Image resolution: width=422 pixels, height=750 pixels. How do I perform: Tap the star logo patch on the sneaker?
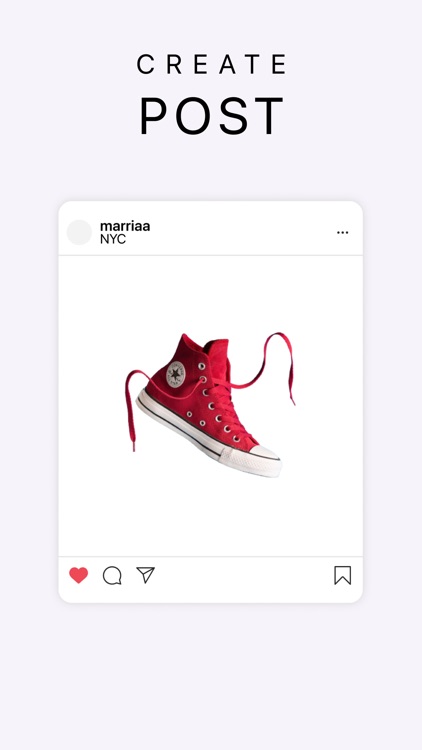tap(176, 374)
